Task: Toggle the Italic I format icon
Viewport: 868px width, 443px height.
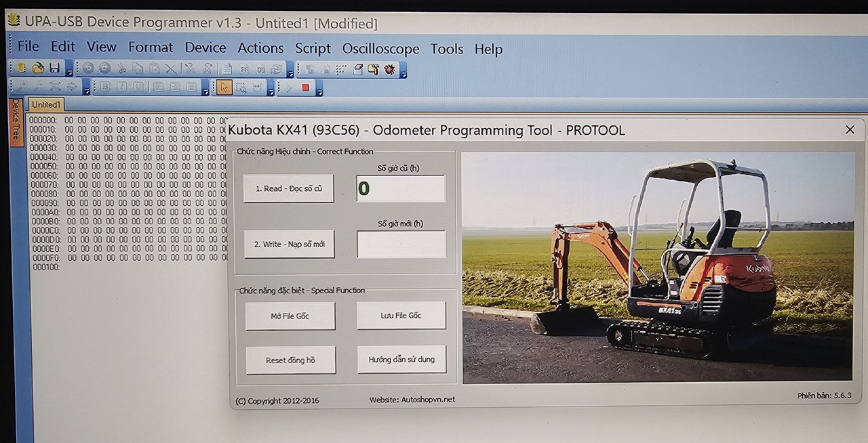Action: [x=122, y=87]
